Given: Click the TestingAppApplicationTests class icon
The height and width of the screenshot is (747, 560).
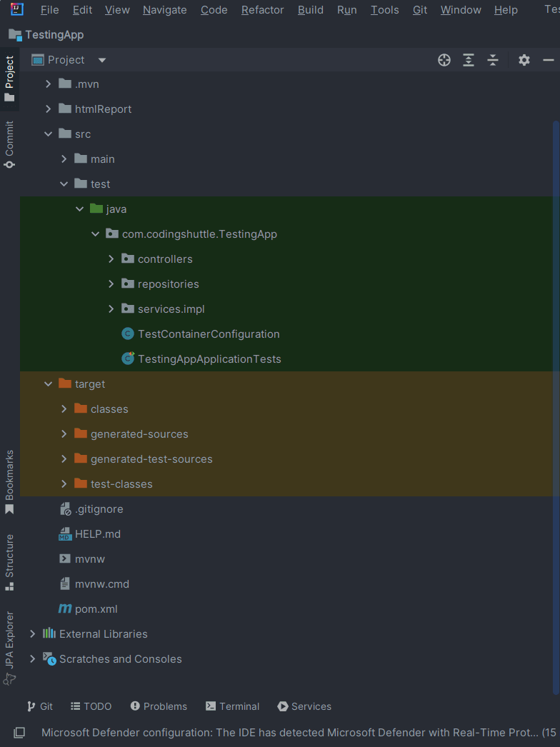Looking at the screenshot, I should coord(128,359).
